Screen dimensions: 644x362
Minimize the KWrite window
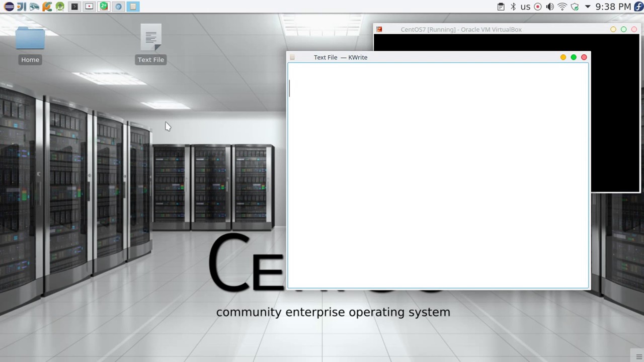point(563,57)
